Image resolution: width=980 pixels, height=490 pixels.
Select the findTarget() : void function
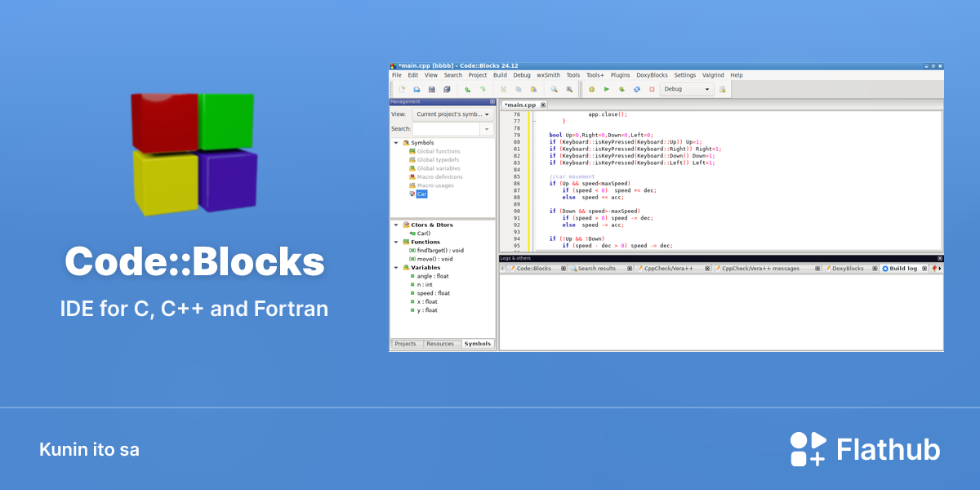point(440,250)
